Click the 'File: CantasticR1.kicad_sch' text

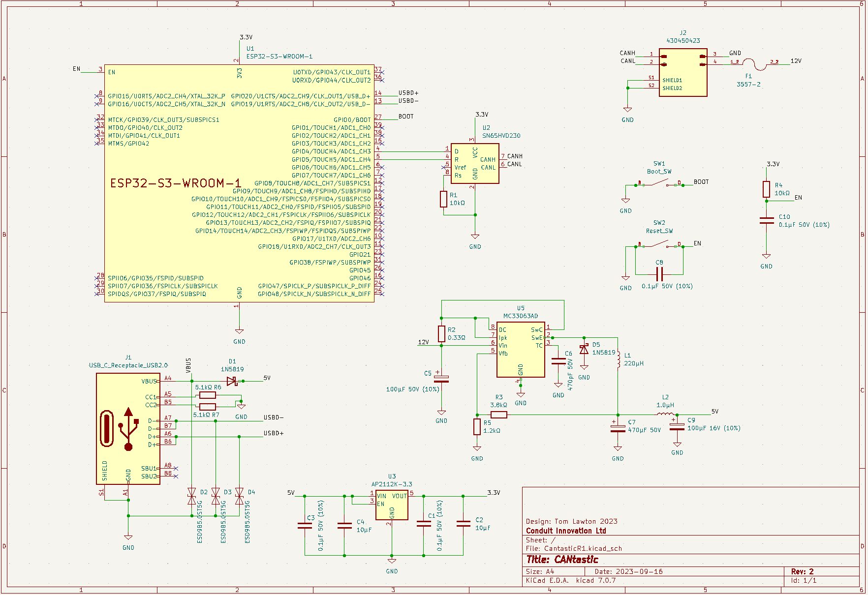(574, 548)
